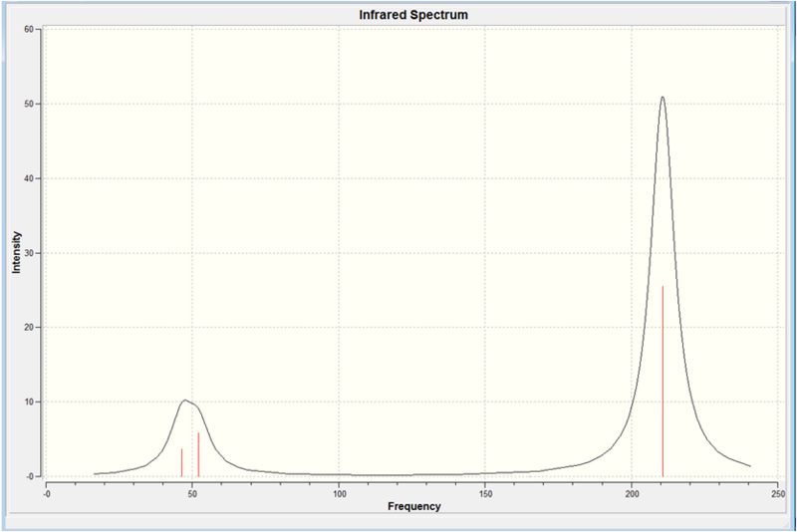The image size is (797, 532).
Task: Click the y-axis tick label 30
Action: click(x=29, y=253)
